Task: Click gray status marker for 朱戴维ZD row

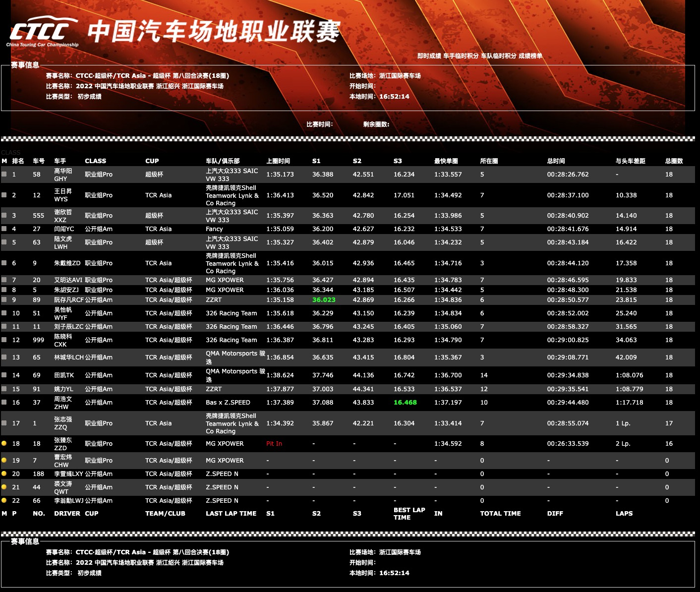Action: [x=4, y=263]
